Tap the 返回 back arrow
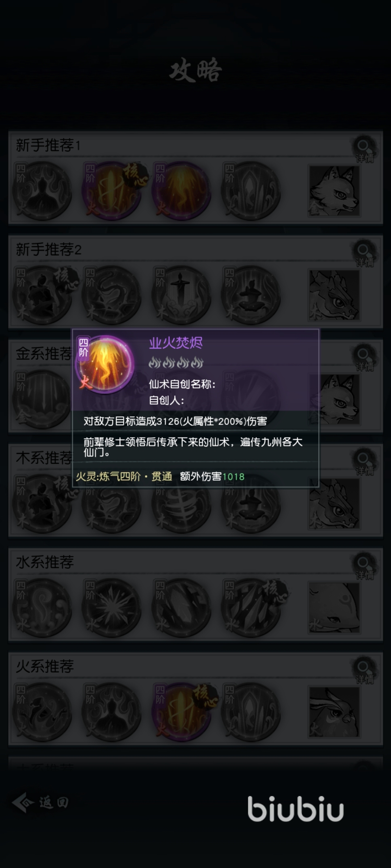Viewport: 391px width, 868px height. [x=41, y=802]
